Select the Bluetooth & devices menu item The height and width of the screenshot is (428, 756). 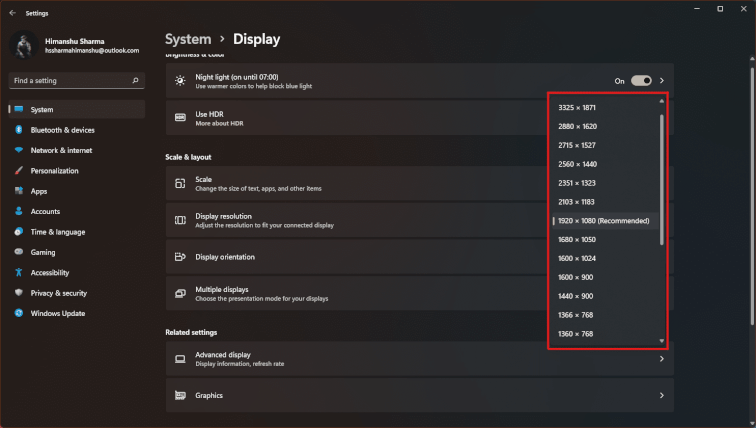[x=77, y=130]
